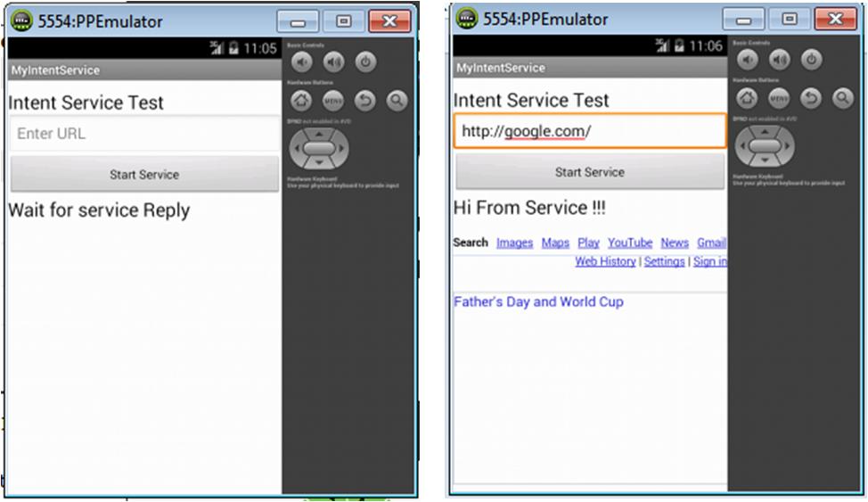Click home hardware button in right emulator
The image size is (868, 502).
pyautogui.click(x=747, y=99)
